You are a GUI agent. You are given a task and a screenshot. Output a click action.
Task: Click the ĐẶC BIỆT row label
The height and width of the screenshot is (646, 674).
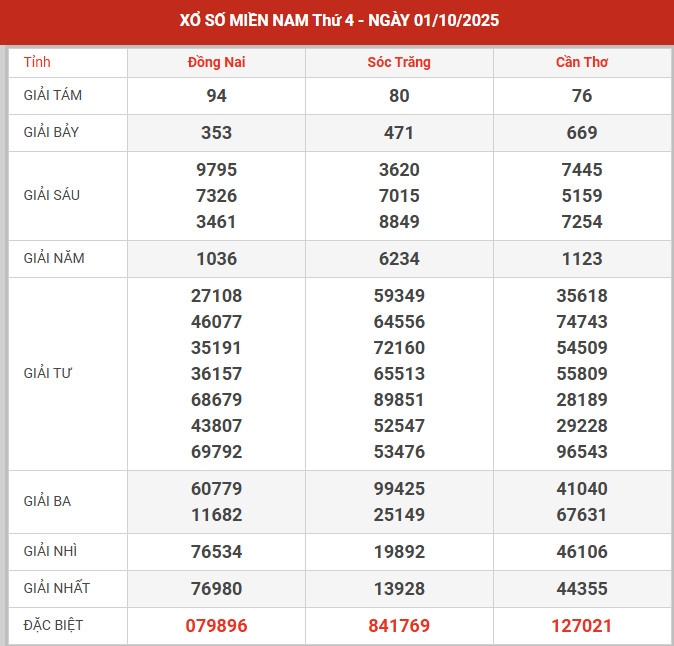tap(54, 625)
